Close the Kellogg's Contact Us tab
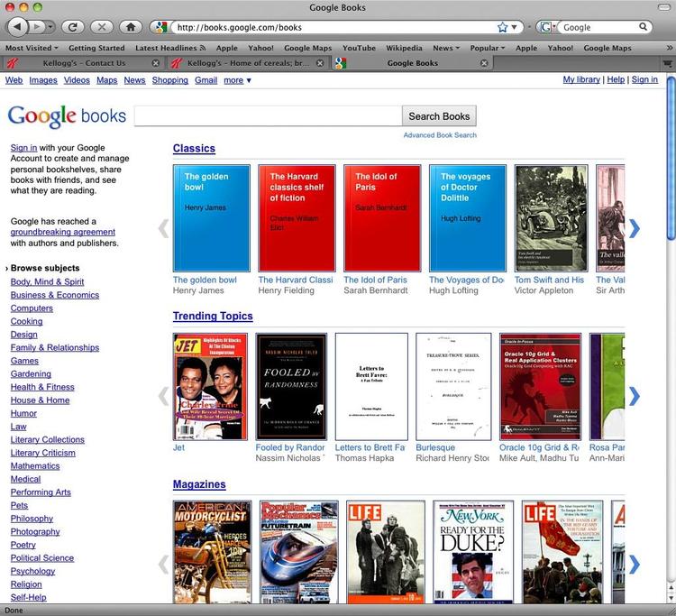 pos(156,63)
